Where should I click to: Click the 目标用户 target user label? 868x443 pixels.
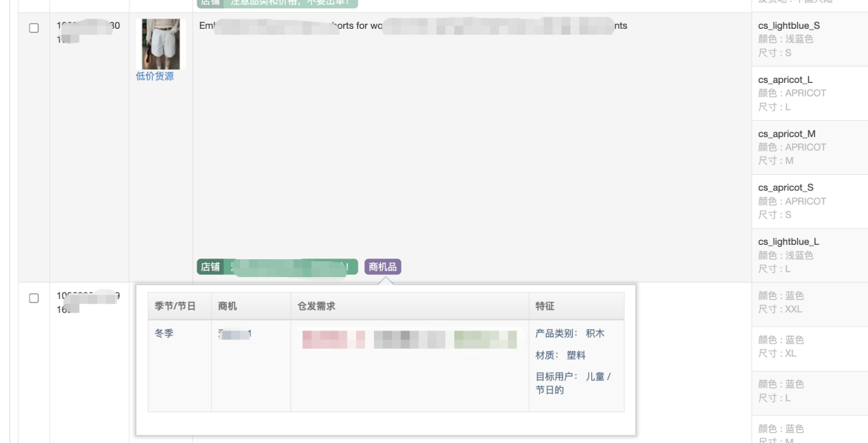556,376
